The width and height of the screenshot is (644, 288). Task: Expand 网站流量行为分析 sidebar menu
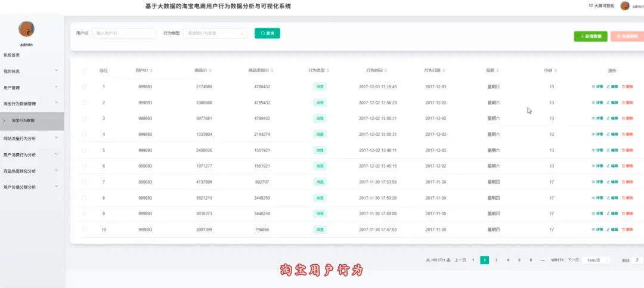click(x=32, y=138)
